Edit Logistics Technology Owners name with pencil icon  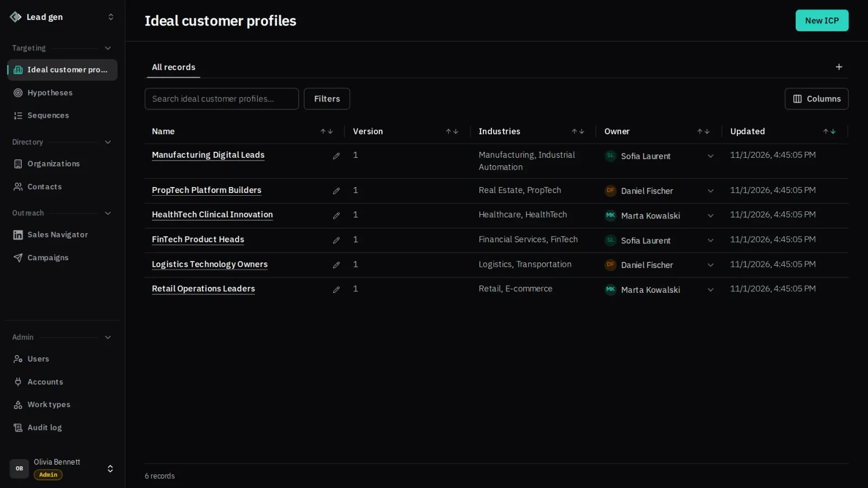336,265
